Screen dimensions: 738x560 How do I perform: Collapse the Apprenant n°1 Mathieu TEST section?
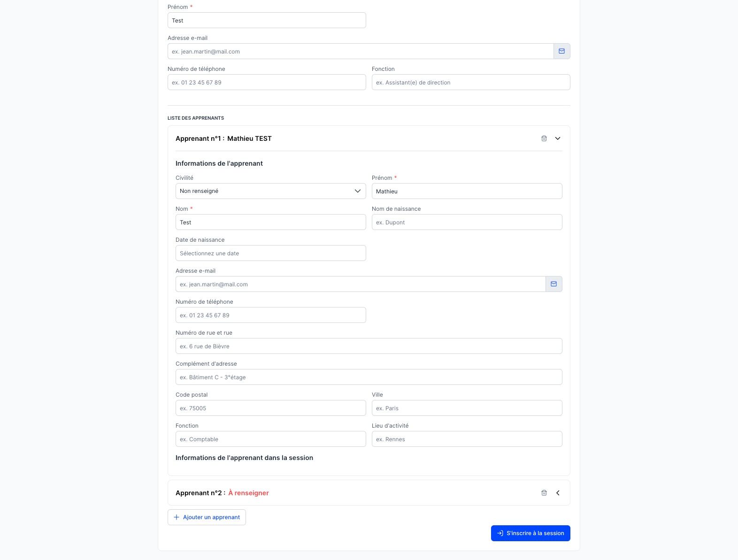click(x=558, y=138)
